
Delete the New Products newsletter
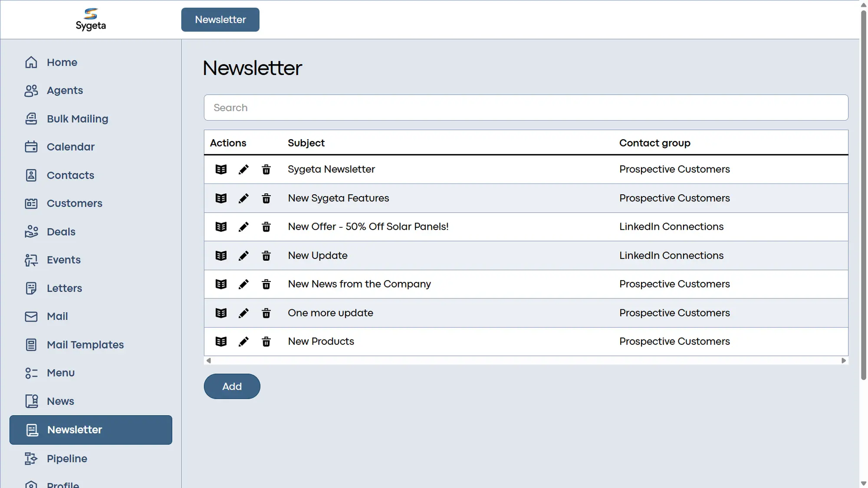point(266,341)
